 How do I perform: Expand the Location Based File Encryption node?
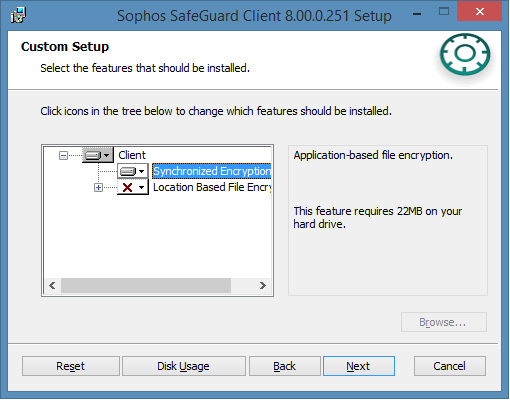pos(98,188)
